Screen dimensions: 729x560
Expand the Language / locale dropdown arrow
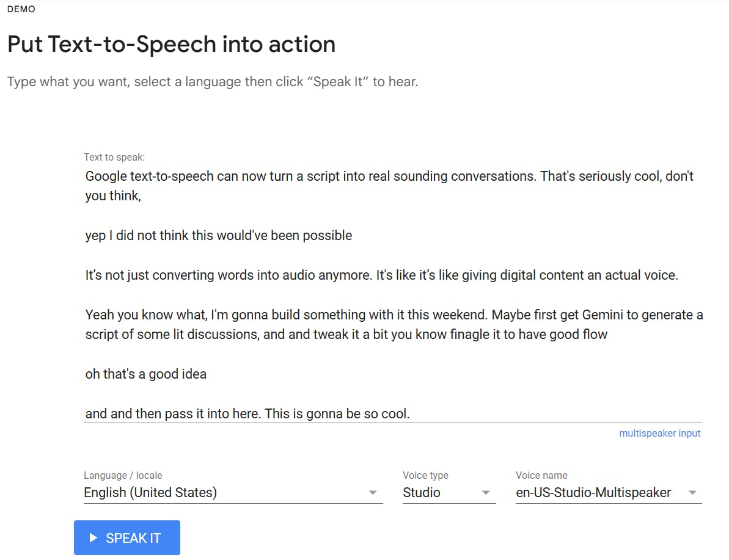point(373,493)
